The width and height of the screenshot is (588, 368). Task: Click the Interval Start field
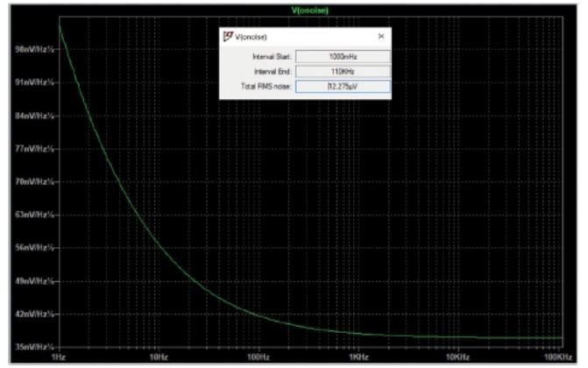342,56
